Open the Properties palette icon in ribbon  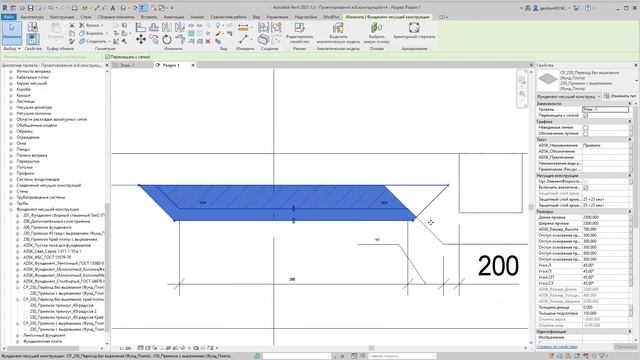[x=33, y=39]
